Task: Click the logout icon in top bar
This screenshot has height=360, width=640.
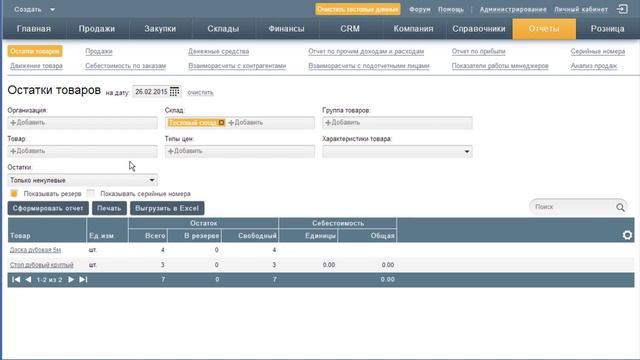Action: (622, 9)
